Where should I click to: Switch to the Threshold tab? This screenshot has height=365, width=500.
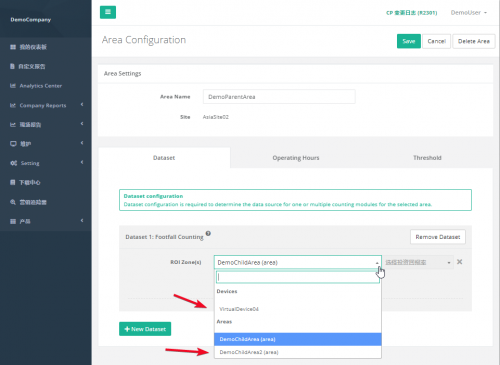(427, 158)
